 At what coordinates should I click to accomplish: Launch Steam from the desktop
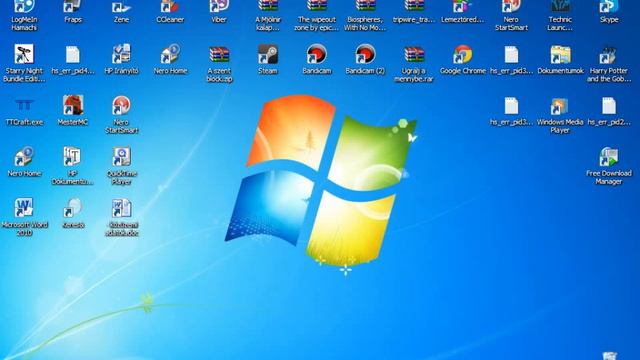click(x=268, y=59)
